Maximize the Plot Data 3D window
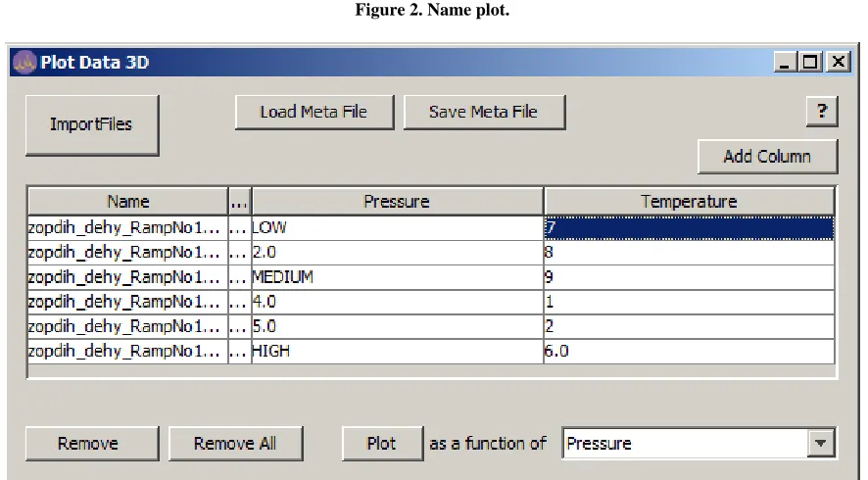This screenshot has width=868, height=480. pyautogui.click(x=811, y=62)
